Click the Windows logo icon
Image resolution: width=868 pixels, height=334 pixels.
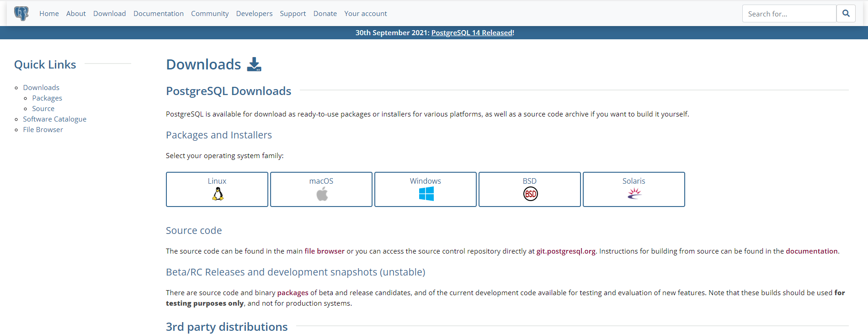tap(426, 194)
